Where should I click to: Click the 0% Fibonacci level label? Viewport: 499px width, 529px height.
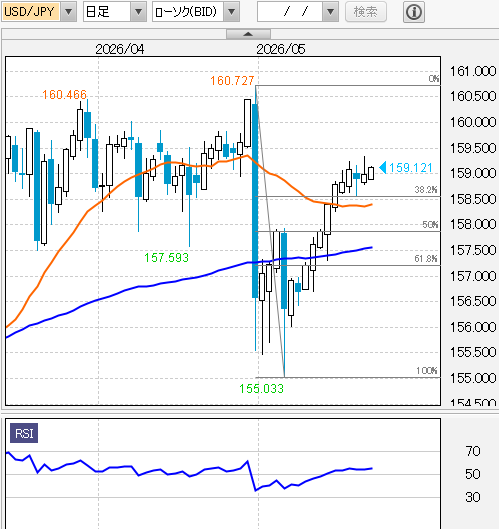tap(434, 79)
